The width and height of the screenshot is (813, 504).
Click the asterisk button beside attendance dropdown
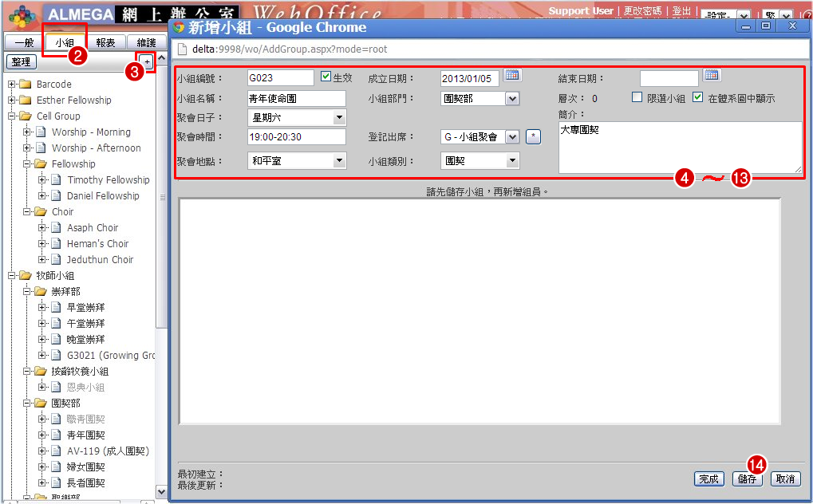coord(534,137)
